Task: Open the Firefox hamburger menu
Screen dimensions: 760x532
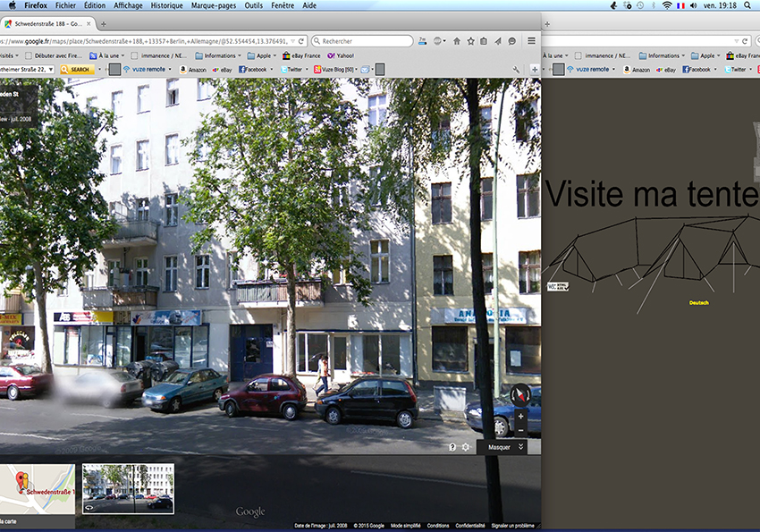Action: pos(532,41)
